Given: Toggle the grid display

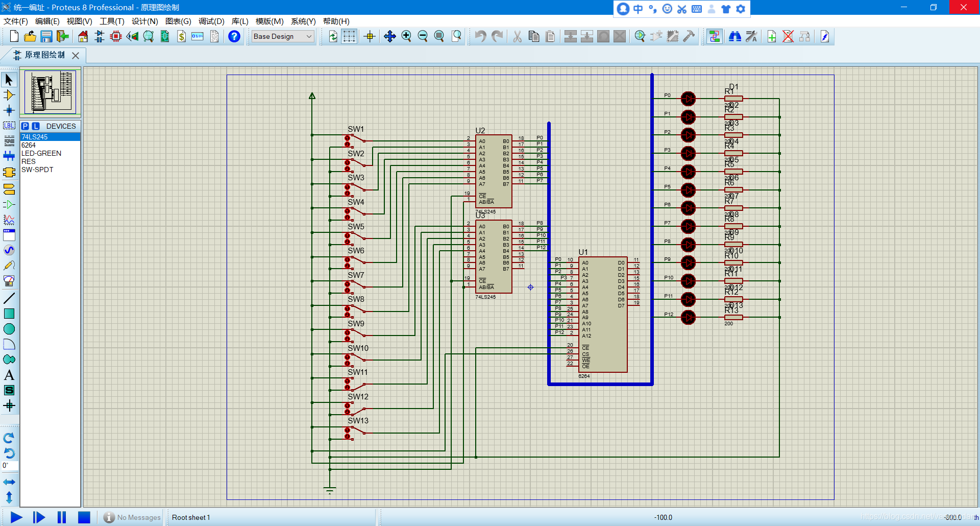Looking at the screenshot, I should (349, 36).
